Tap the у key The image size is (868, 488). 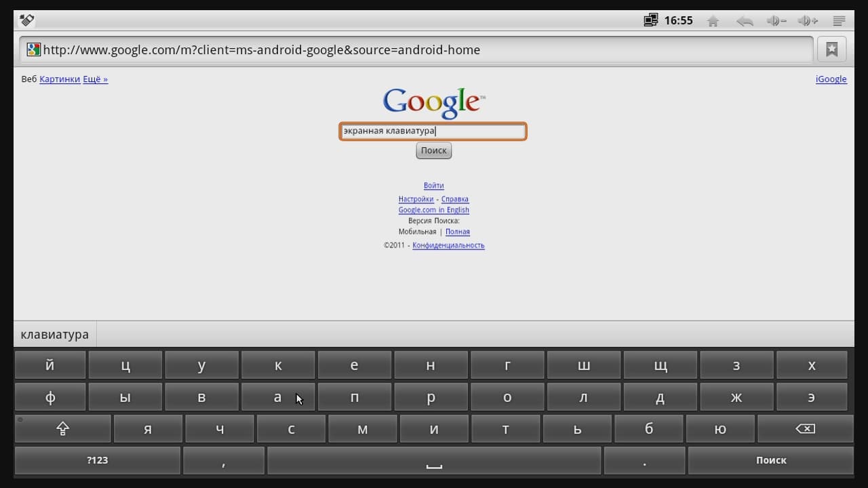(x=201, y=365)
